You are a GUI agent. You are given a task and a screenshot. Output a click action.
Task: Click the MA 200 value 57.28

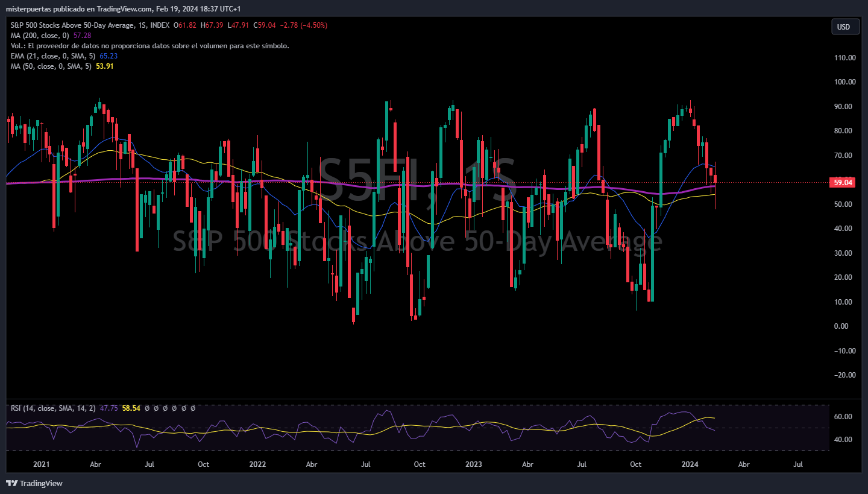coord(82,36)
